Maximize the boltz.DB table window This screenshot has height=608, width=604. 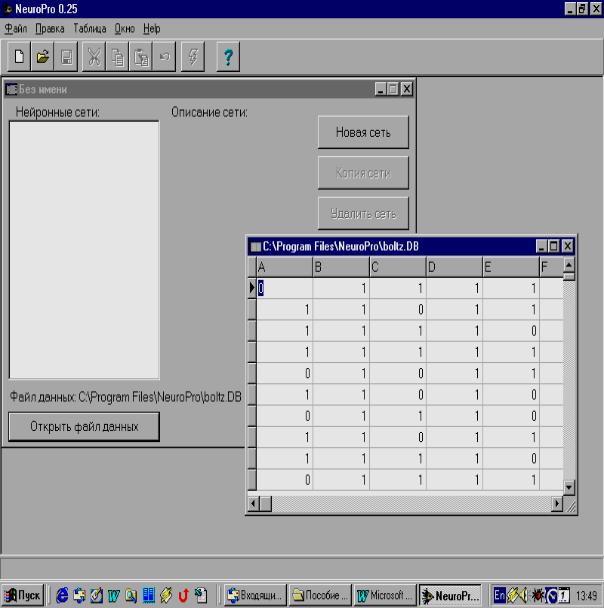554,246
